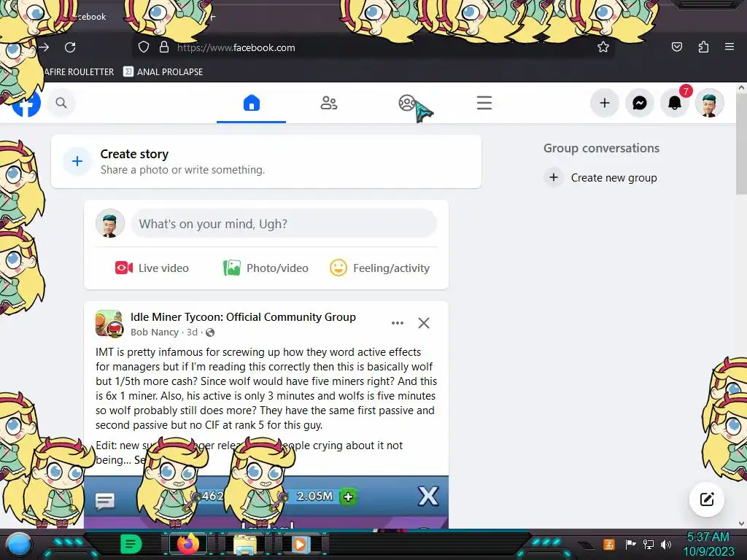The height and width of the screenshot is (560, 747).
Task: Click the post's 3d timestamp
Action: (192, 332)
